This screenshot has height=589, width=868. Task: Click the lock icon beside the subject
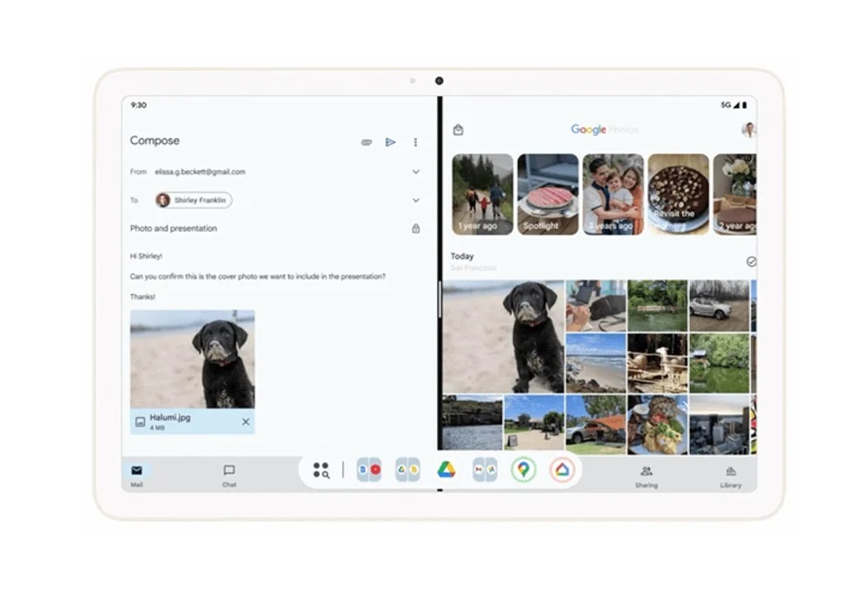pyautogui.click(x=415, y=228)
